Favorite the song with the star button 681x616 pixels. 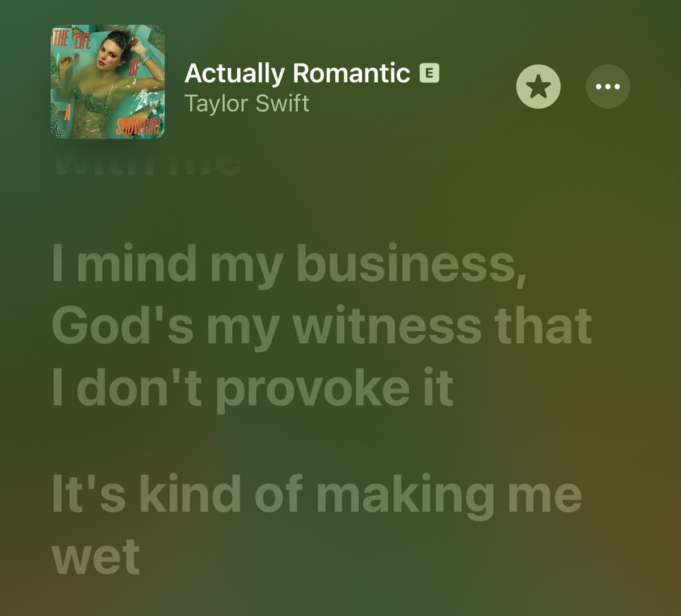coord(538,87)
